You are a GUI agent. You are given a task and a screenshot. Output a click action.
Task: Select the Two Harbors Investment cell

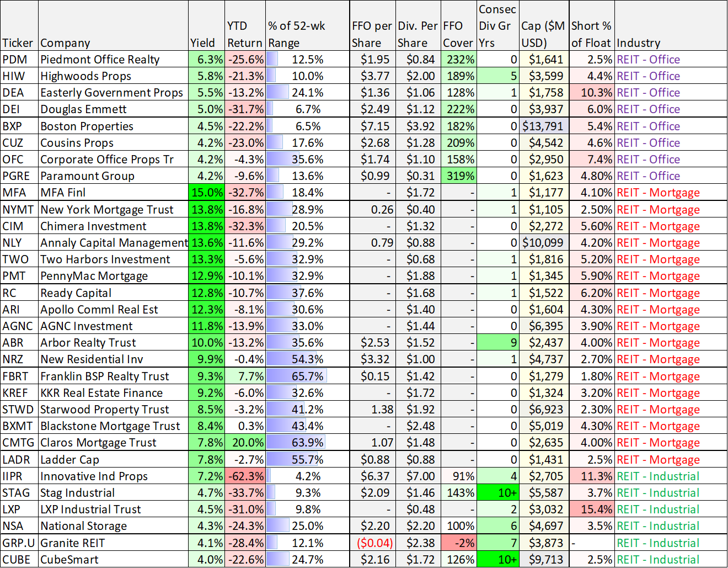[113, 259]
